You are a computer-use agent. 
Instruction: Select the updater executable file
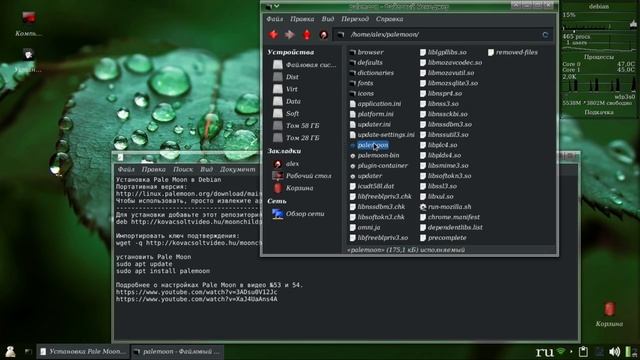pyautogui.click(x=366, y=176)
